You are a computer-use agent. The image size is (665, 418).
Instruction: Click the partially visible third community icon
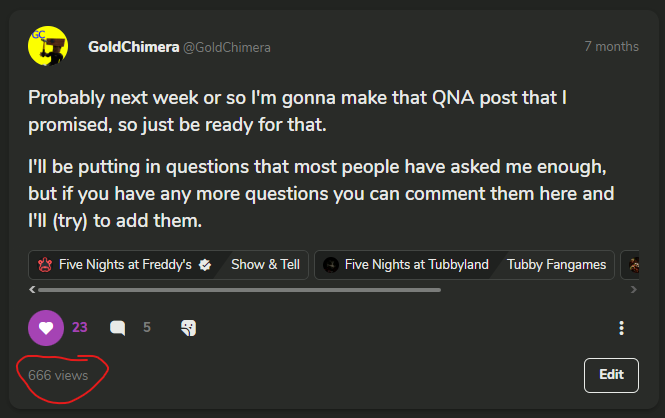[x=631, y=265]
